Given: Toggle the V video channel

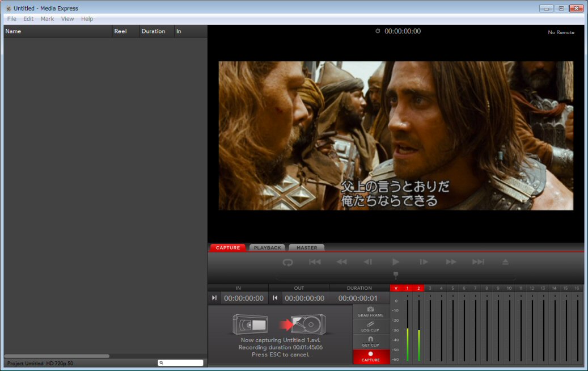Looking at the screenshot, I should (396, 288).
